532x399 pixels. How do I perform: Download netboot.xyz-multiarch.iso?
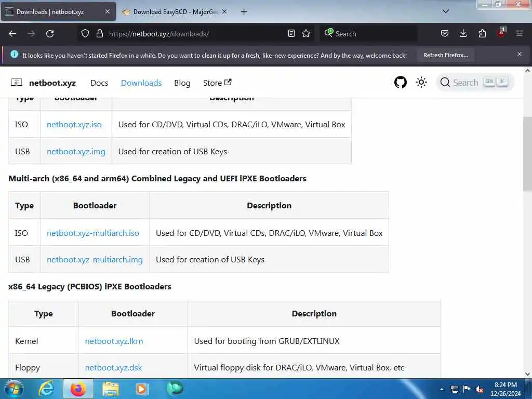click(x=93, y=233)
